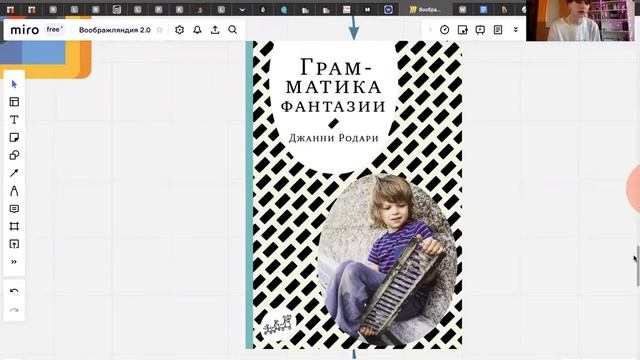640x360 pixels.
Task: Open the notes panel icon
Action: [498, 30]
